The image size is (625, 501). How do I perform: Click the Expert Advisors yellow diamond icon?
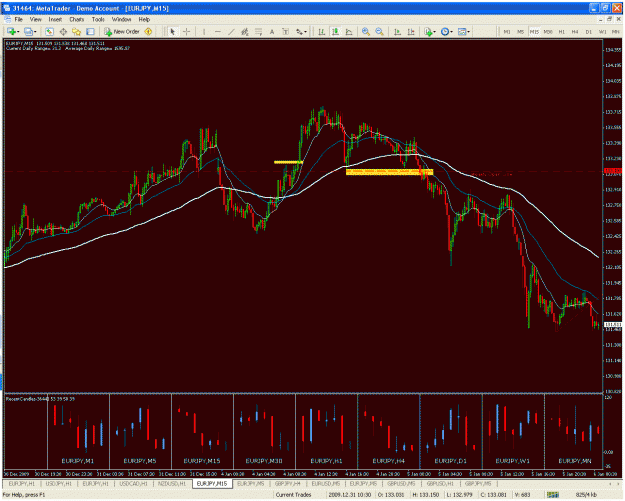(x=148, y=31)
